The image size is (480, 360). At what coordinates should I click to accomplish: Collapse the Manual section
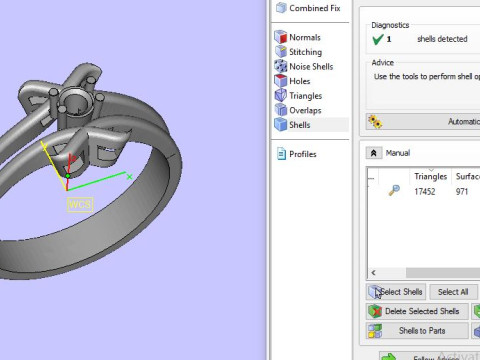(374, 153)
